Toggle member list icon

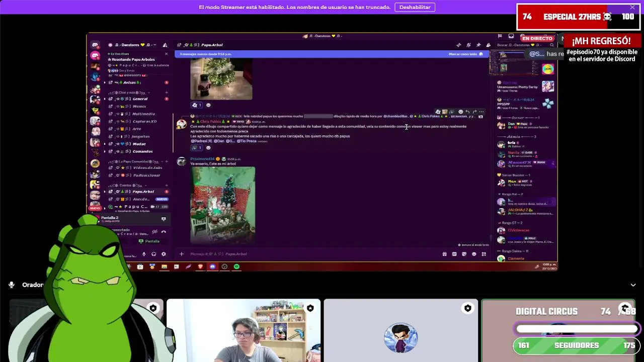click(488, 45)
